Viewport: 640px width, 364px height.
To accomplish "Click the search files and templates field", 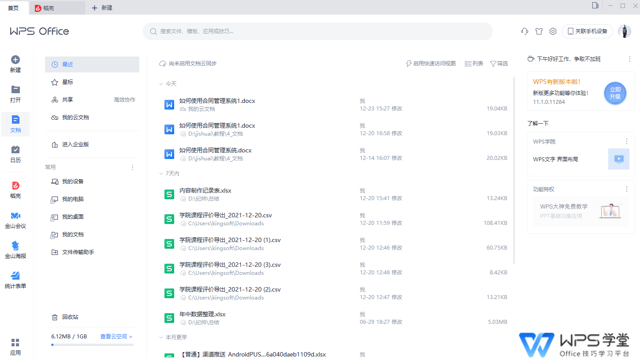I will [x=317, y=31].
